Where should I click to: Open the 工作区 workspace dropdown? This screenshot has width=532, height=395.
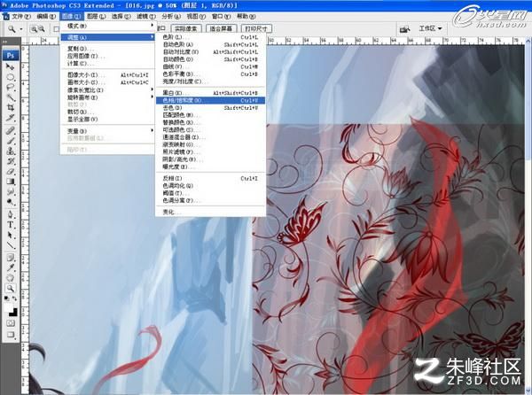430,29
